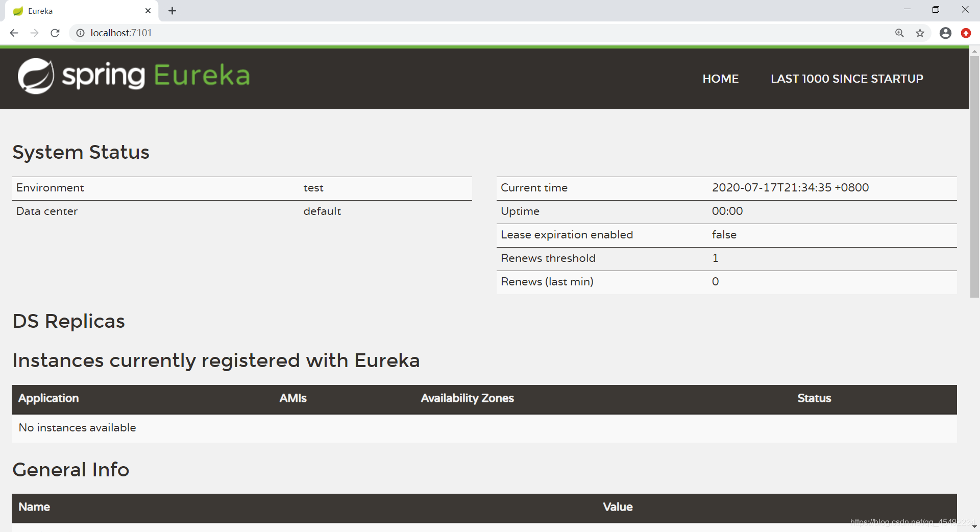The height and width of the screenshot is (532, 980).
Task: Click the Application column header
Action: coord(48,398)
